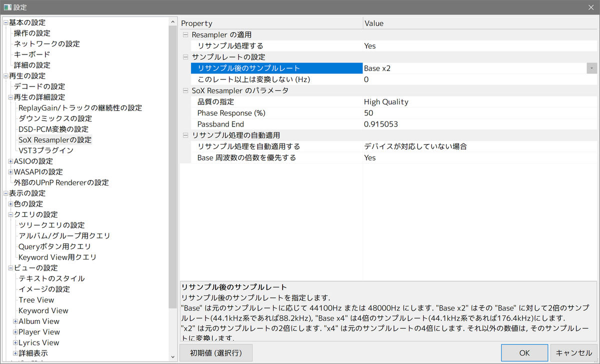Select ネットワークの設定 in the tree
The image size is (600, 364).
[x=46, y=44]
